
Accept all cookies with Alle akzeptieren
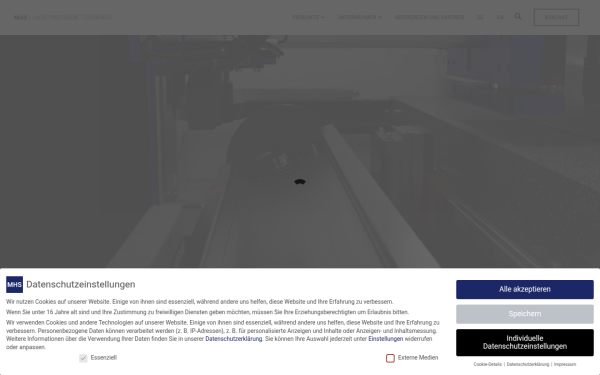point(525,289)
